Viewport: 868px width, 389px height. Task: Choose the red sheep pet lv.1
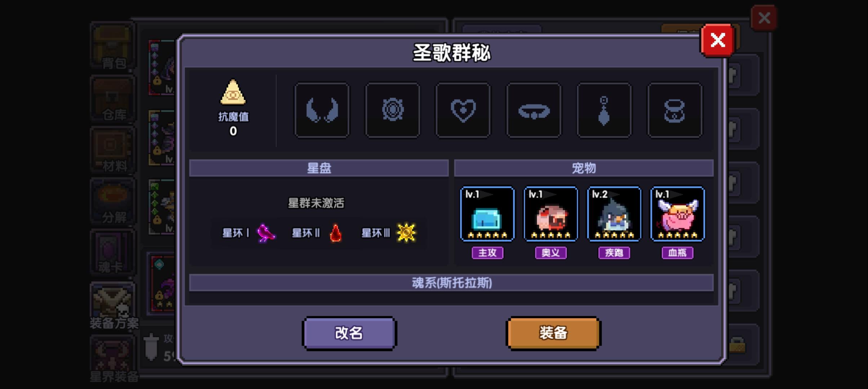coord(551,214)
